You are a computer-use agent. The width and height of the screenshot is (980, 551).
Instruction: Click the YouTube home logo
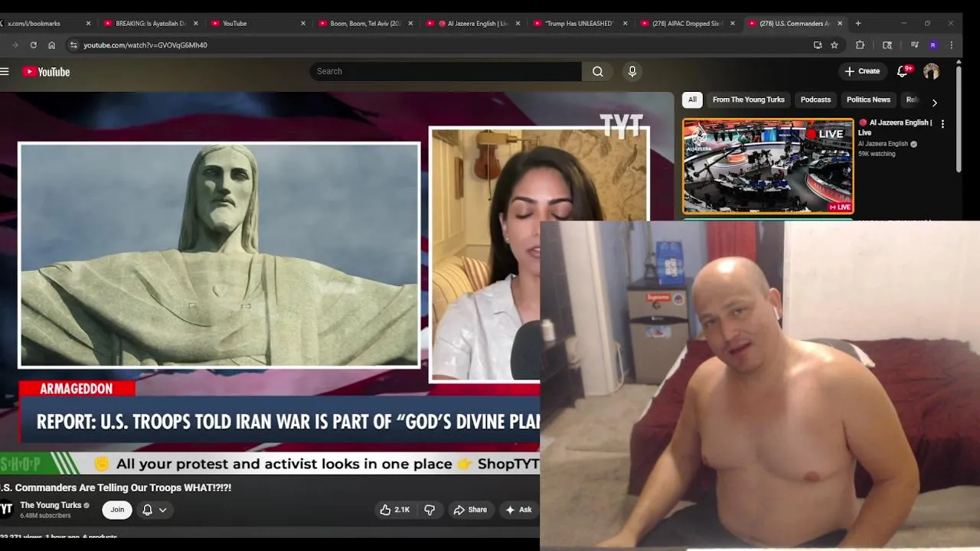pyautogui.click(x=46, y=71)
